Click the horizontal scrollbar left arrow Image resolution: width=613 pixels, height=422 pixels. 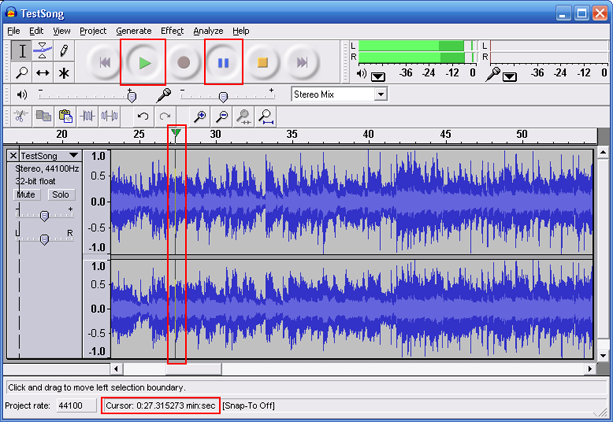116,368
